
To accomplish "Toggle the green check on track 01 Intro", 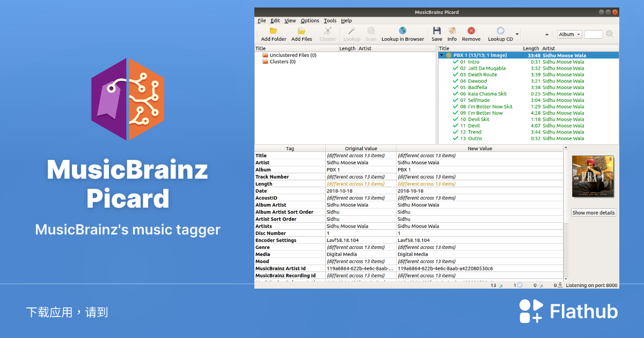I will [x=455, y=62].
